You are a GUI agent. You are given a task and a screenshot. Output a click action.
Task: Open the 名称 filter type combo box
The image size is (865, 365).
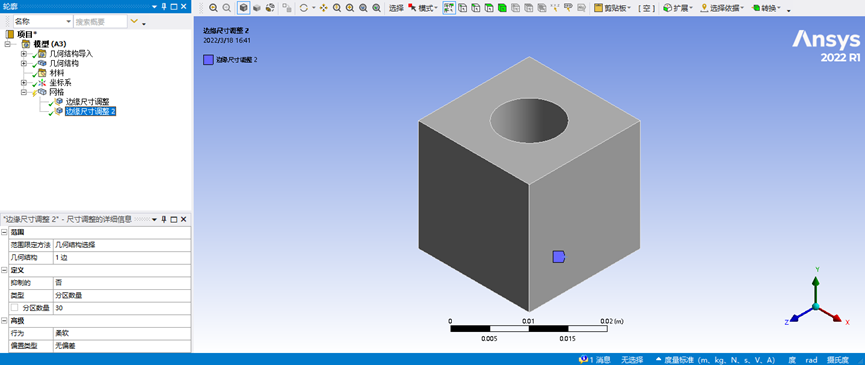43,22
